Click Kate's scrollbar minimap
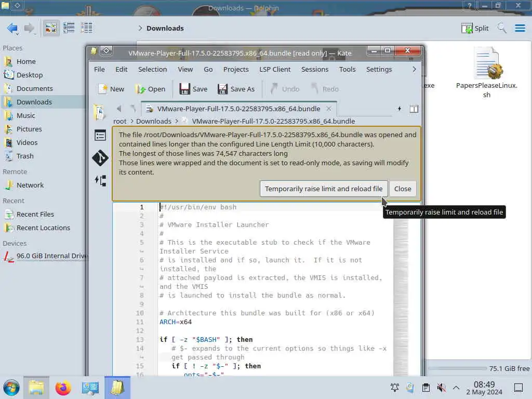532x399 pixels. click(x=401, y=288)
